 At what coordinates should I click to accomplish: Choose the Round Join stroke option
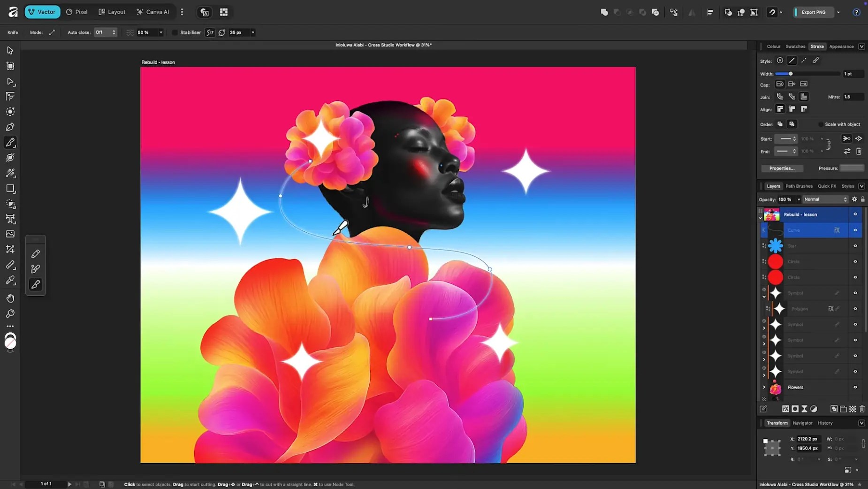pyautogui.click(x=780, y=97)
